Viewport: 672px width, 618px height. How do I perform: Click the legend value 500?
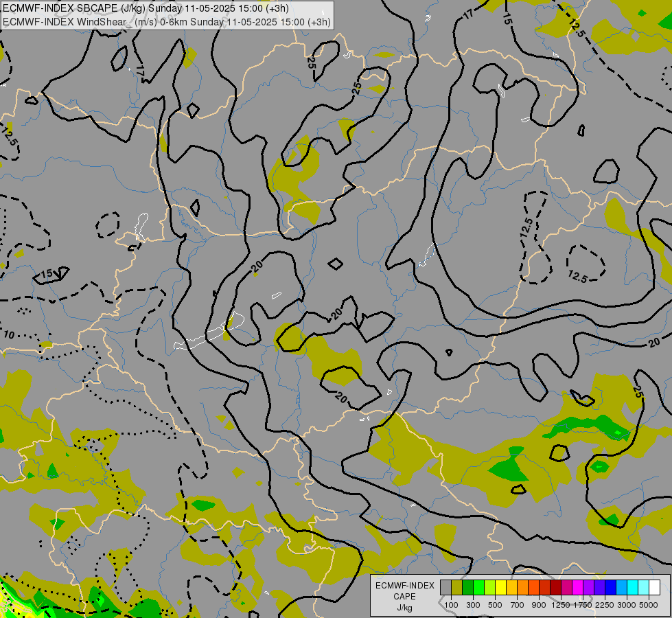[495, 605]
